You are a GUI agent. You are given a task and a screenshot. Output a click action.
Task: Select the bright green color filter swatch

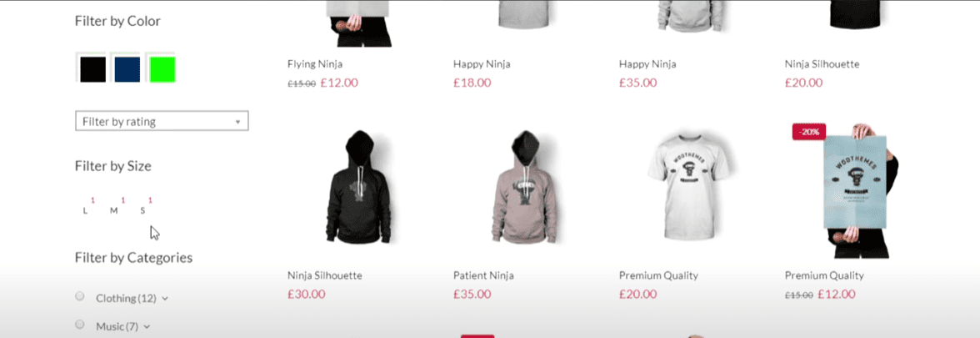pos(162,68)
